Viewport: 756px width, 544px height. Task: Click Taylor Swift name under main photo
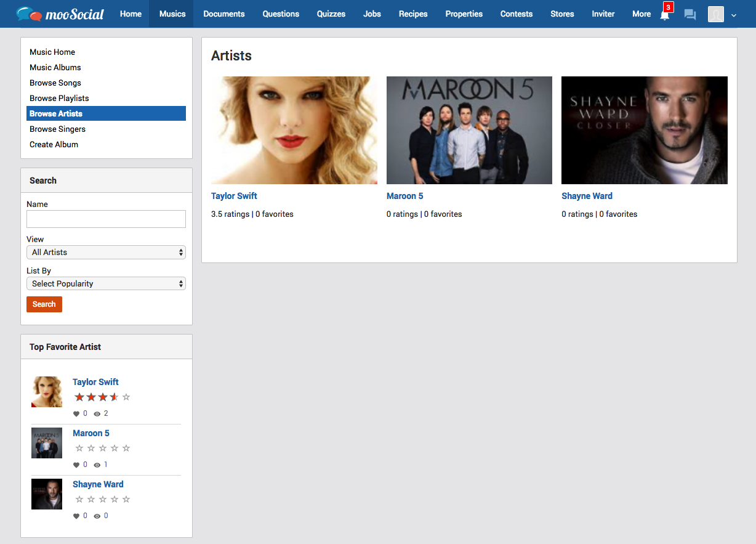tap(234, 196)
